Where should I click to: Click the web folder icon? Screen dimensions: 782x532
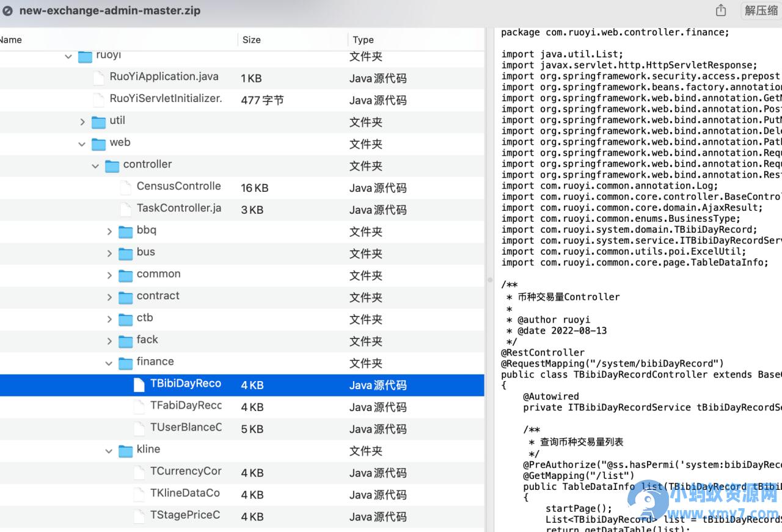[x=98, y=144]
